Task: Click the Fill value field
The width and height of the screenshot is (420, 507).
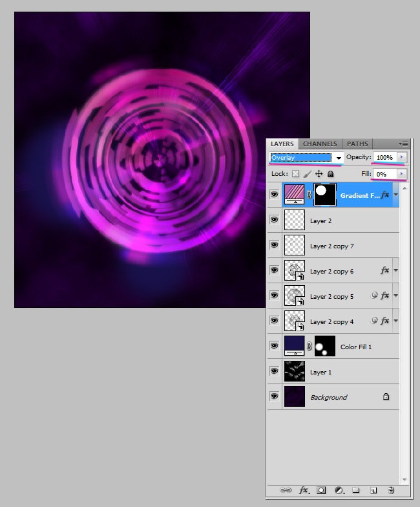Action: click(x=385, y=174)
